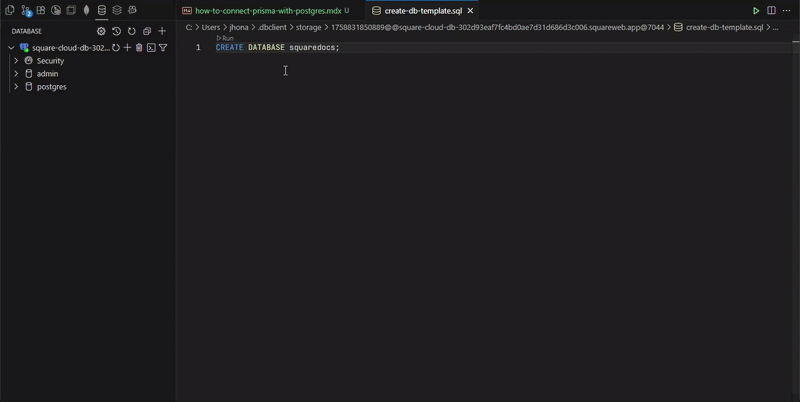
Task: Split the editor to the right
Action: (x=771, y=10)
